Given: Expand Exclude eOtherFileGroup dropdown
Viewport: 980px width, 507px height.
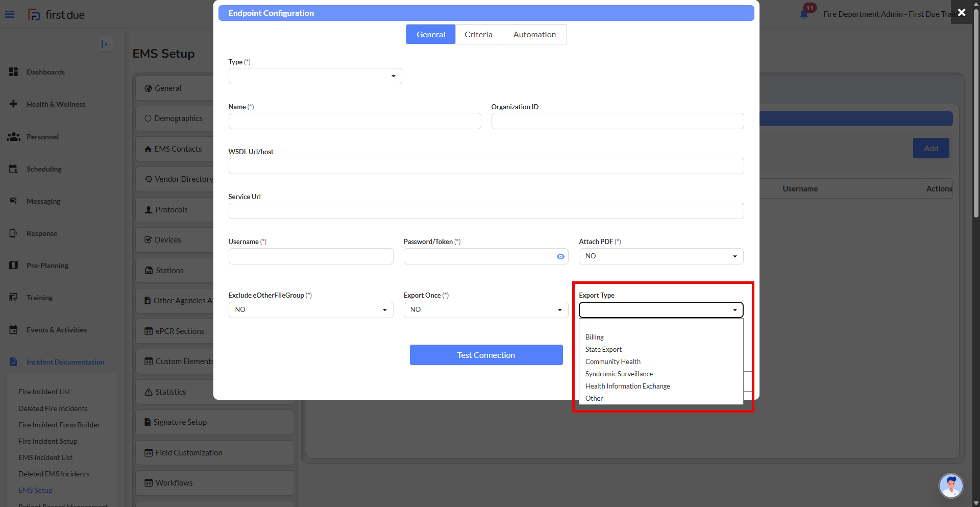Looking at the screenshot, I should pyautogui.click(x=310, y=310).
